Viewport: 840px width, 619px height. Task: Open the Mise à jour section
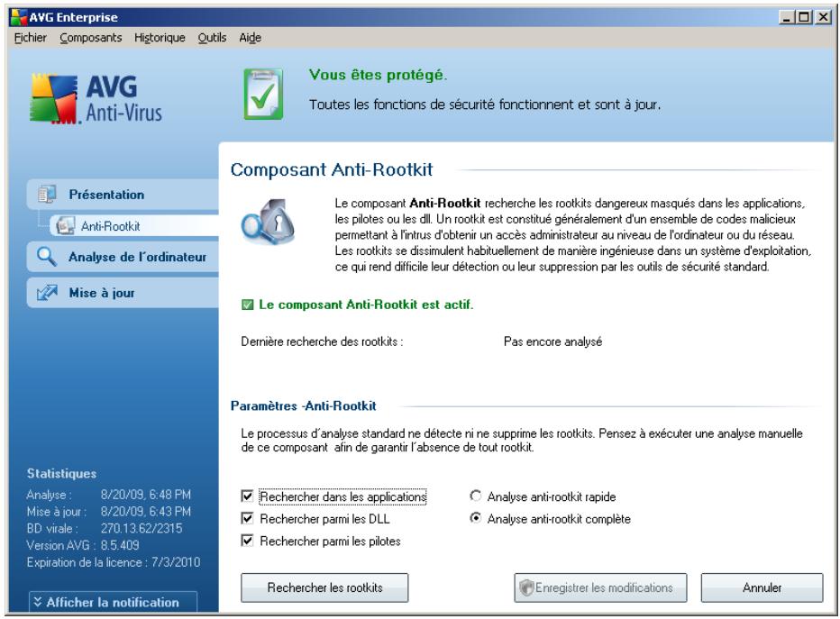point(123,293)
